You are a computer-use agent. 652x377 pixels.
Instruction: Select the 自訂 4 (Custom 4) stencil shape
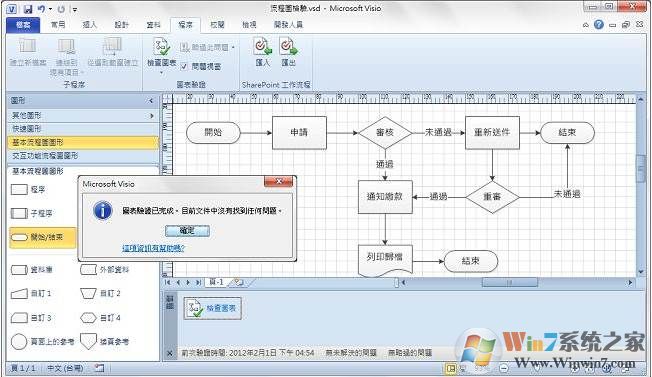point(101,318)
